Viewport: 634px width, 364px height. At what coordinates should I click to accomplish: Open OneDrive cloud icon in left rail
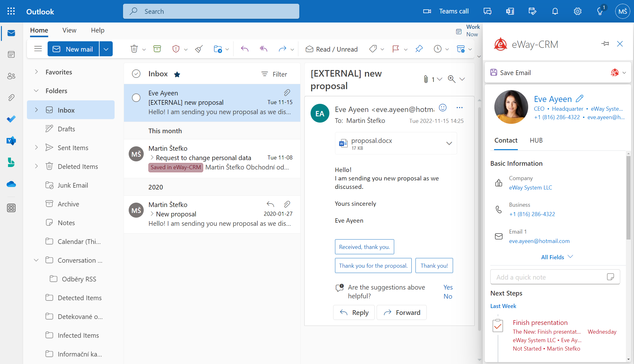pyautogui.click(x=11, y=184)
